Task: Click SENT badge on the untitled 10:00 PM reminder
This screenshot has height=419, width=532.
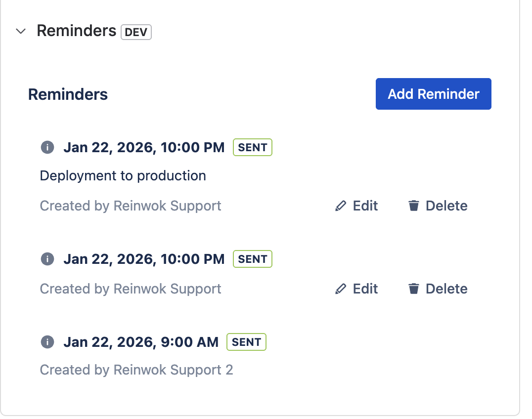Action: (x=253, y=259)
